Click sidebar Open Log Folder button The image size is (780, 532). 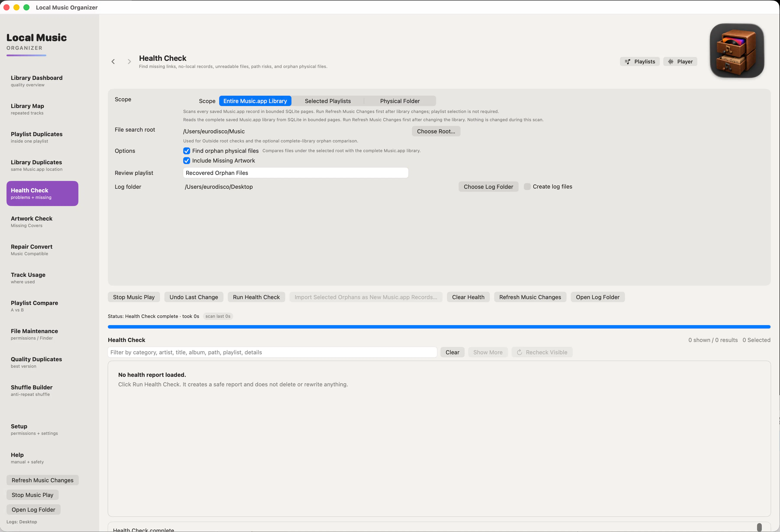tap(34, 509)
